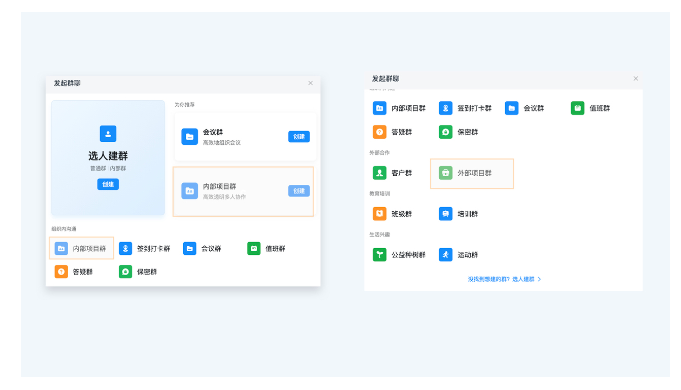Click the 选人建群 person icon in left dialog
681x390 pixels.
coord(108,134)
